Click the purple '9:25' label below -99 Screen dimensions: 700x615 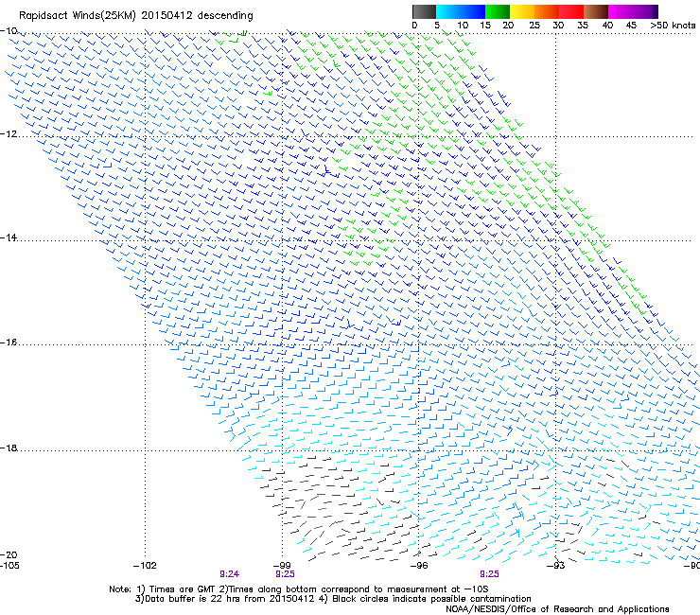[285, 574]
